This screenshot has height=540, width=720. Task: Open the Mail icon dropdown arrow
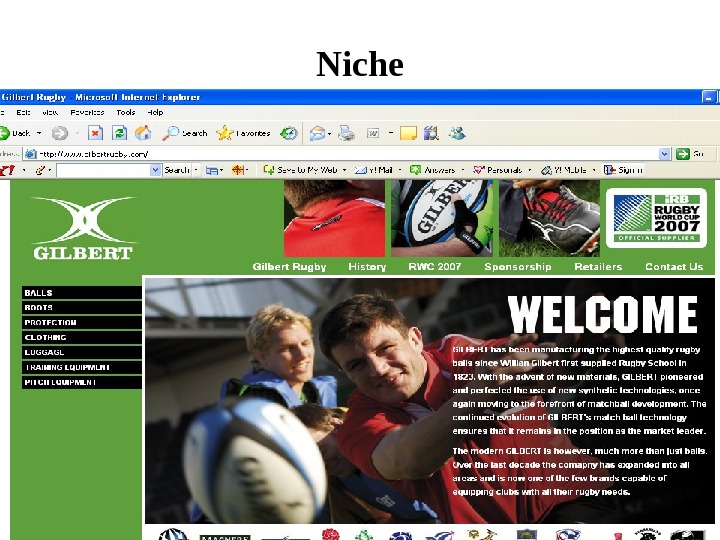(x=329, y=134)
